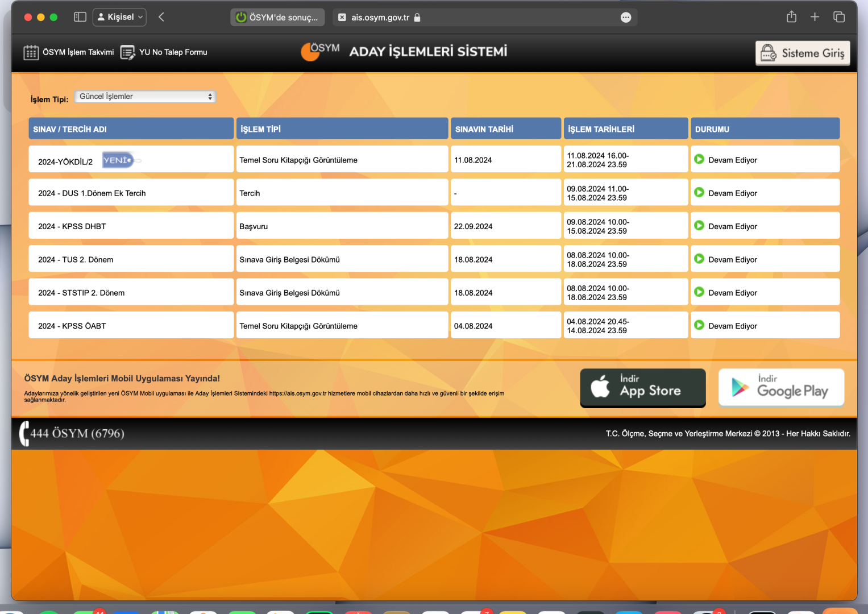Click the SINAV / TERCİH ADI column header
Screen dimensions: 868x614
coord(131,128)
